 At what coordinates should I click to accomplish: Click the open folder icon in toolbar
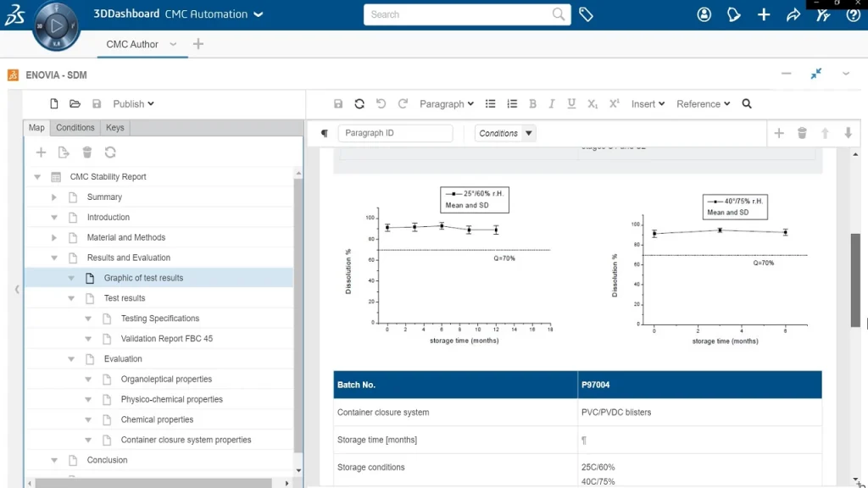click(75, 104)
